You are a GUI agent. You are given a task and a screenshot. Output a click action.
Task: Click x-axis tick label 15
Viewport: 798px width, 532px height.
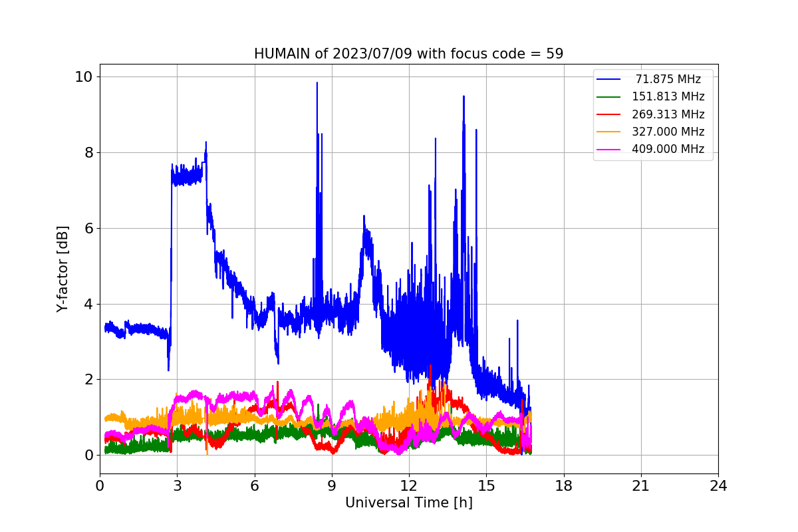coord(486,486)
